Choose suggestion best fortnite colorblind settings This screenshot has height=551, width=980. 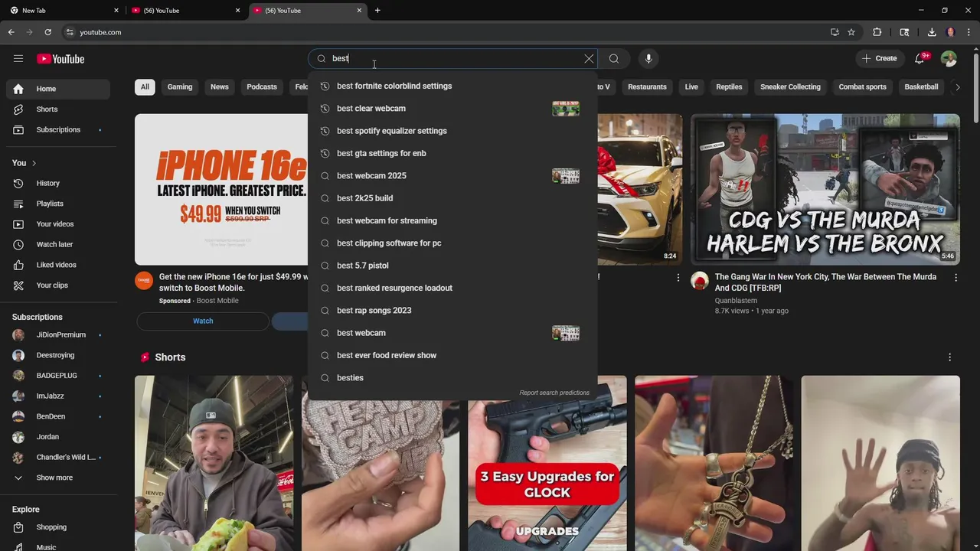452,86
